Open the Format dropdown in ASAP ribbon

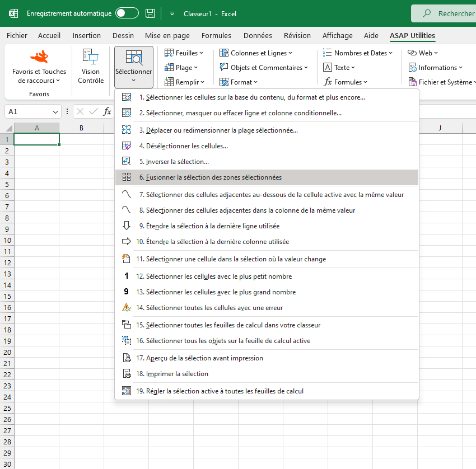click(x=239, y=82)
